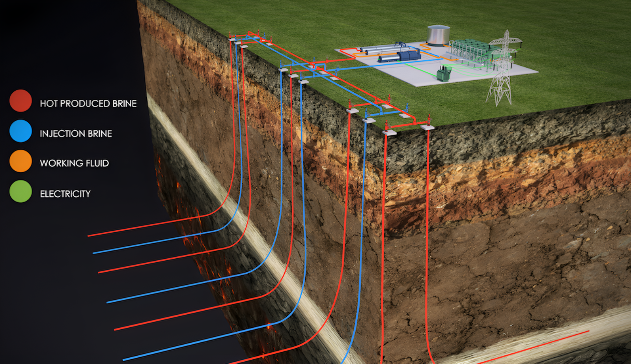Screen dimensions: 631x364
Task: Click the 'WORKING FLUID' label
Action: pos(74,163)
